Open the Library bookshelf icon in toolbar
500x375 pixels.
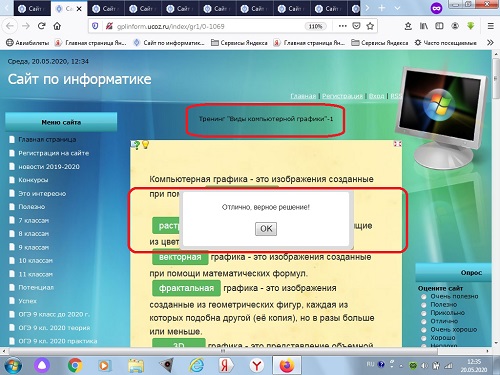(x=424, y=26)
